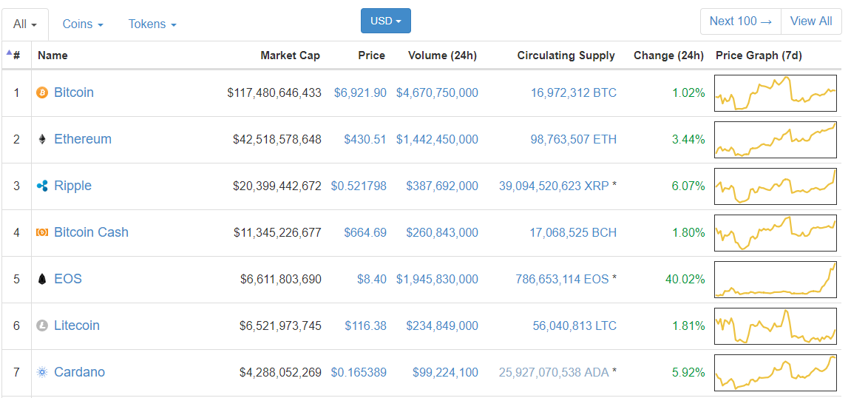
Task: Click Ripple volume $387,692,000
Action: (442, 186)
